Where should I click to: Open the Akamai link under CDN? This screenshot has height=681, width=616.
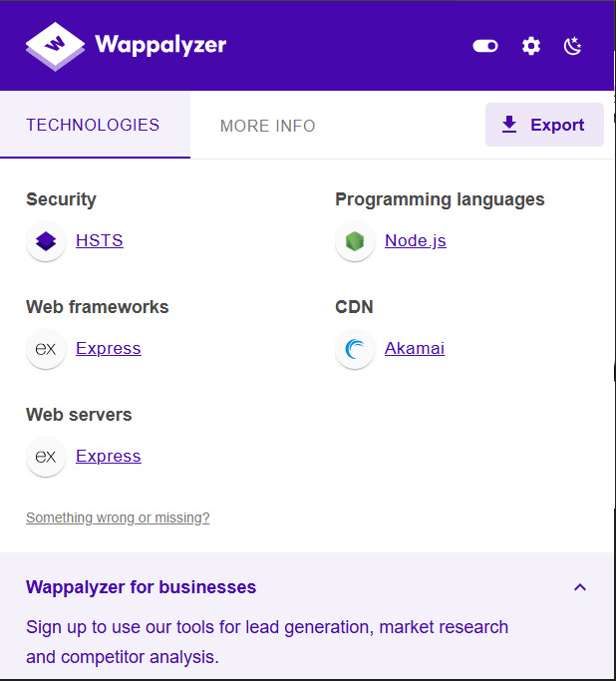point(415,348)
